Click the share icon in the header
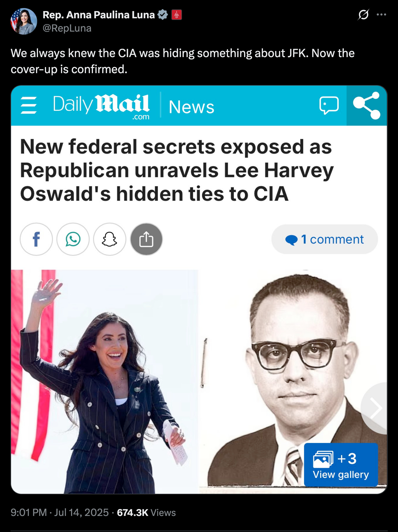Image resolution: width=398 pixels, height=532 pixels. coord(367,106)
